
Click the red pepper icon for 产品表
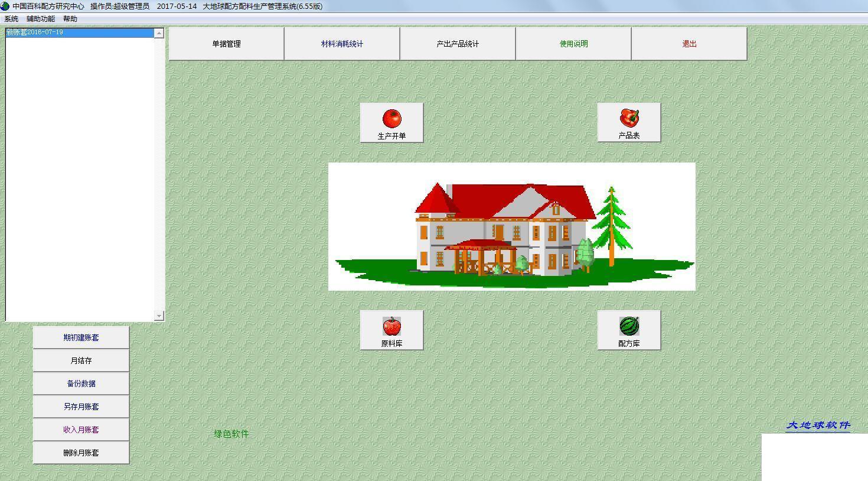click(629, 118)
